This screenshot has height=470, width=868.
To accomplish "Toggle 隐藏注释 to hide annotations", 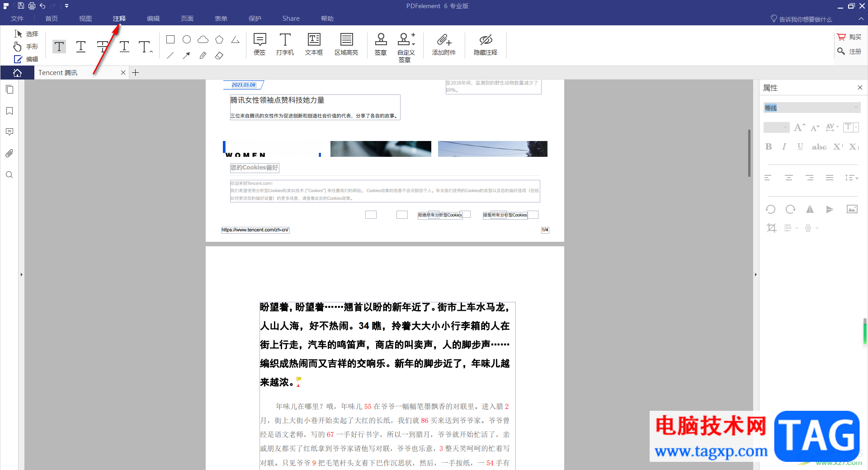I will [x=485, y=44].
